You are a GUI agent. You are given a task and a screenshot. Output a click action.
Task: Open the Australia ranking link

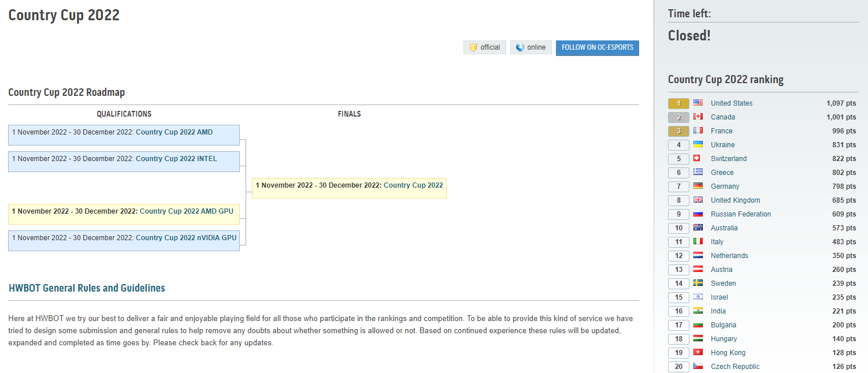coord(724,228)
